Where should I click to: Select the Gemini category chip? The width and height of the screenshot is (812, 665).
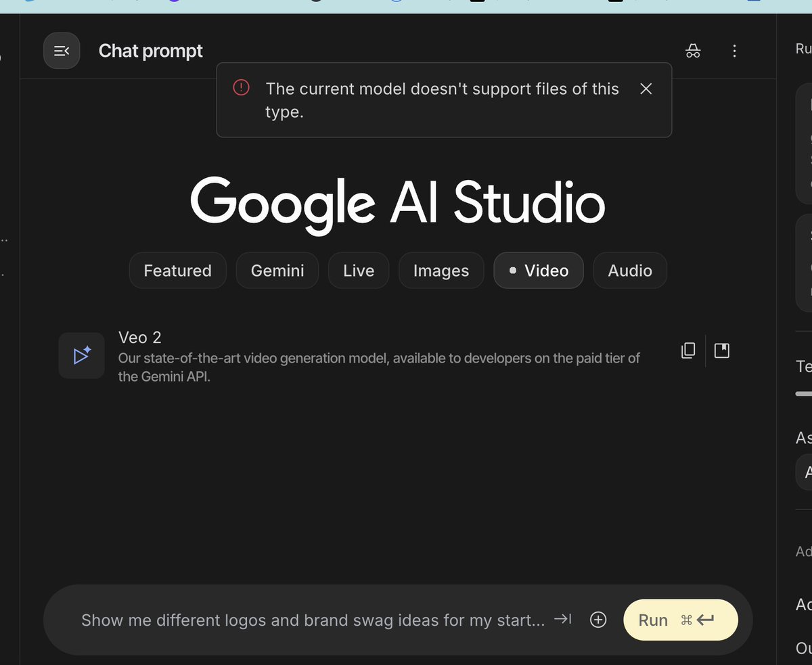pyautogui.click(x=277, y=271)
